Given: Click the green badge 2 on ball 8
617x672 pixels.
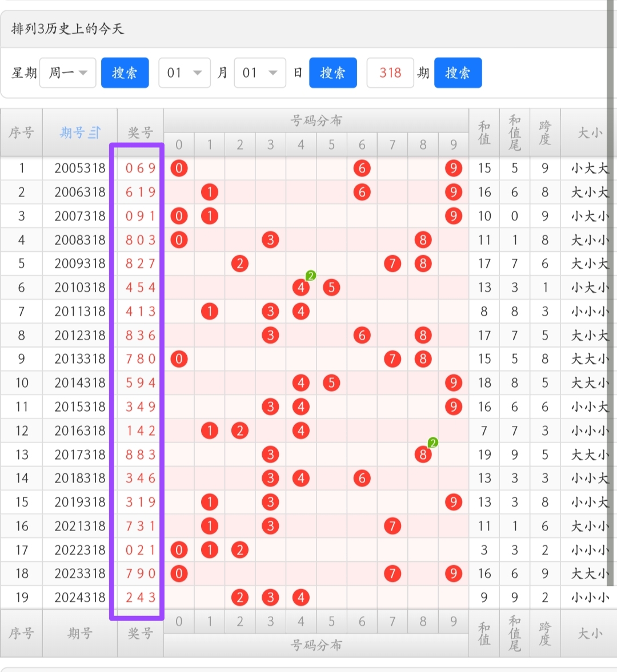Looking at the screenshot, I should tap(431, 442).
